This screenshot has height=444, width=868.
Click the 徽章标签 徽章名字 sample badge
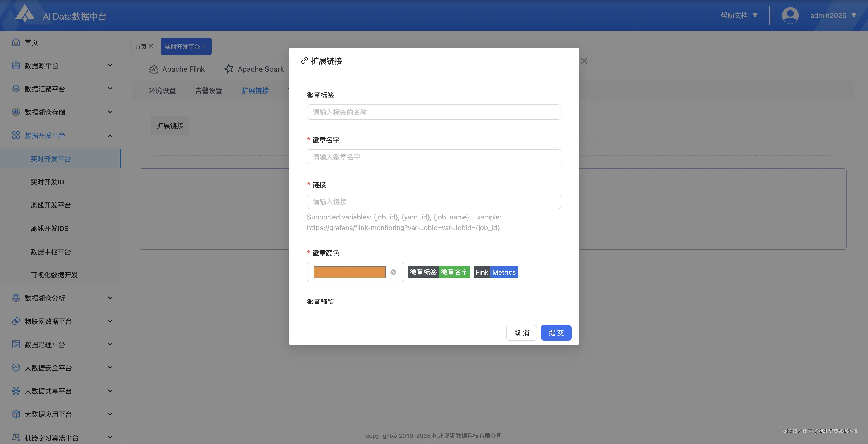439,272
